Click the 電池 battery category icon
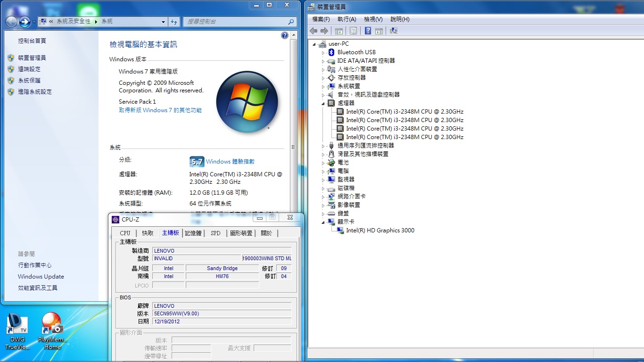Viewport: 644px width, 362px height. (x=331, y=163)
